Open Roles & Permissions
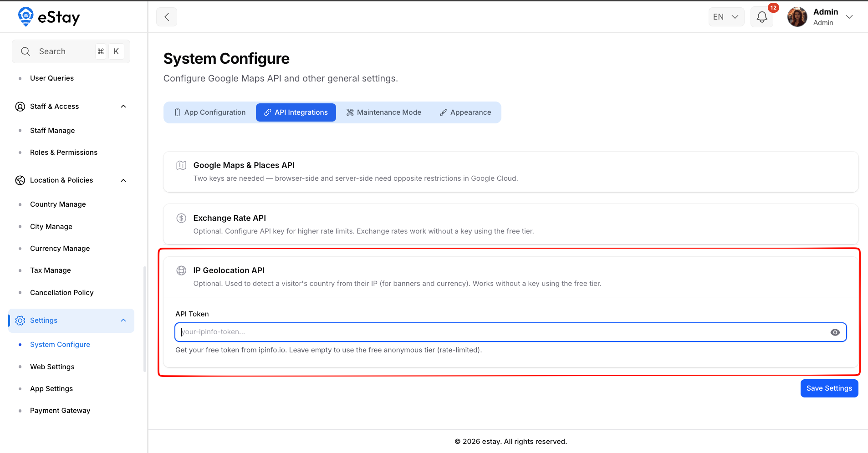Viewport: 868px width, 453px height. coord(64,153)
